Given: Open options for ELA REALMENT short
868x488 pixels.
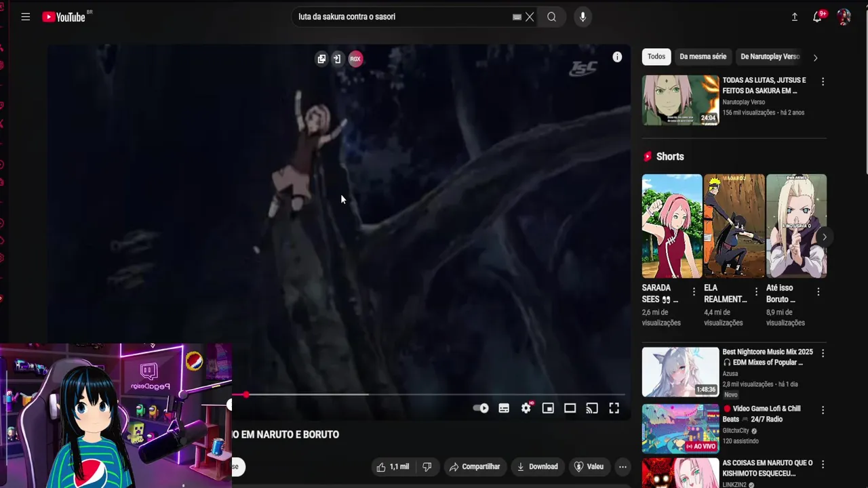Looking at the screenshot, I should click(x=756, y=291).
